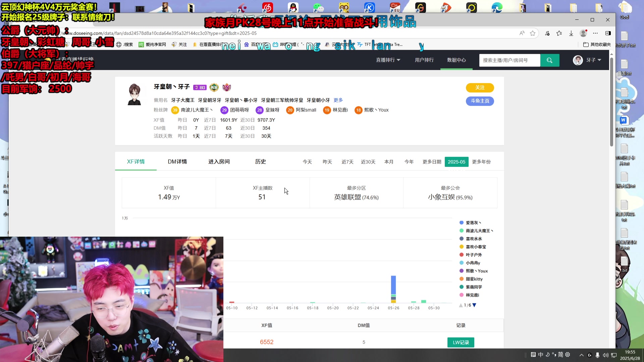Click the taskbar volume speaker icon

(x=605, y=355)
